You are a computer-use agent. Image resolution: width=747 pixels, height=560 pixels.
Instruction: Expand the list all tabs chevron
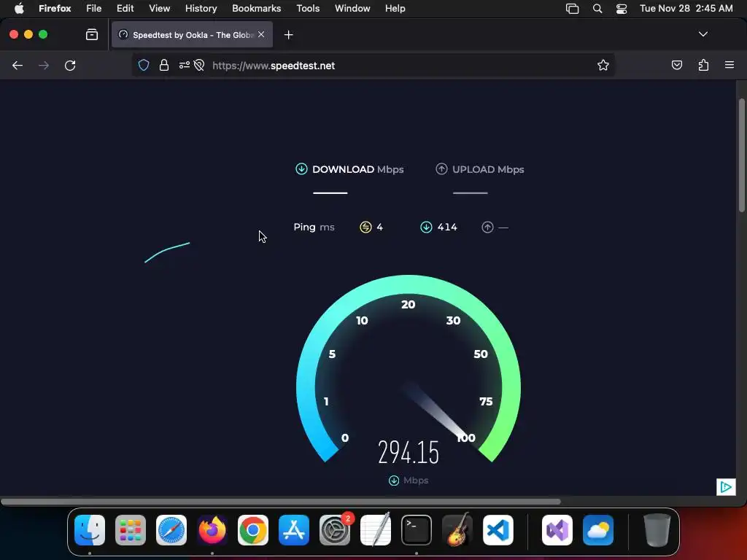click(703, 34)
